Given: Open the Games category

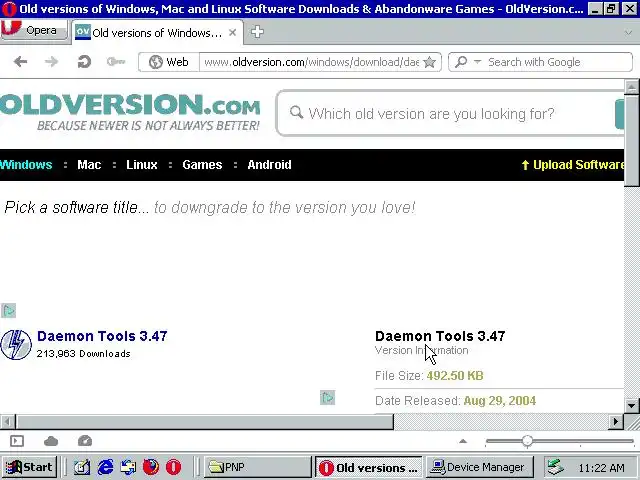Looking at the screenshot, I should (x=202, y=165).
